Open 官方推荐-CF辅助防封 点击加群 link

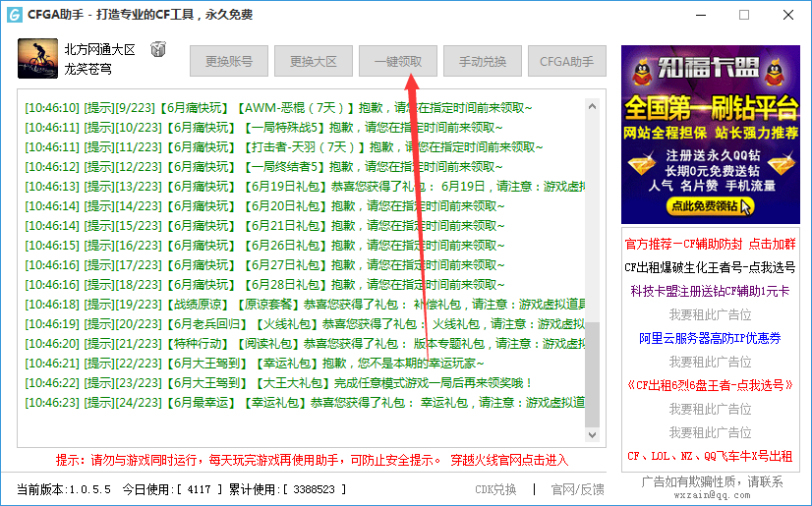(x=710, y=244)
